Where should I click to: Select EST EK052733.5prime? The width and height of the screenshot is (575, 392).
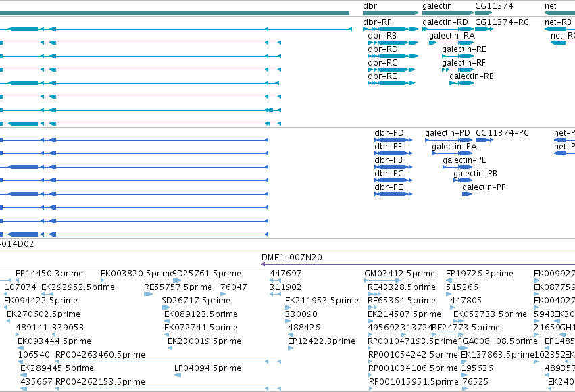point(490,314)
